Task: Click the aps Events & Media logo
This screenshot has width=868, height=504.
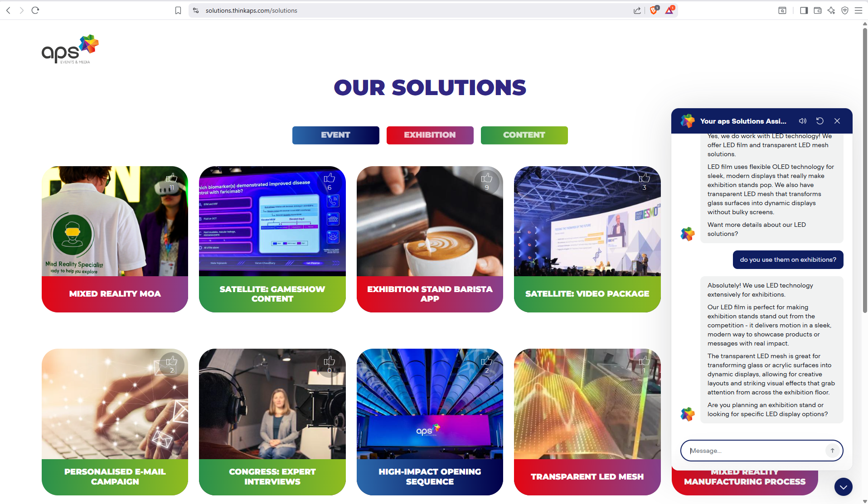Action: pos(70,49)
